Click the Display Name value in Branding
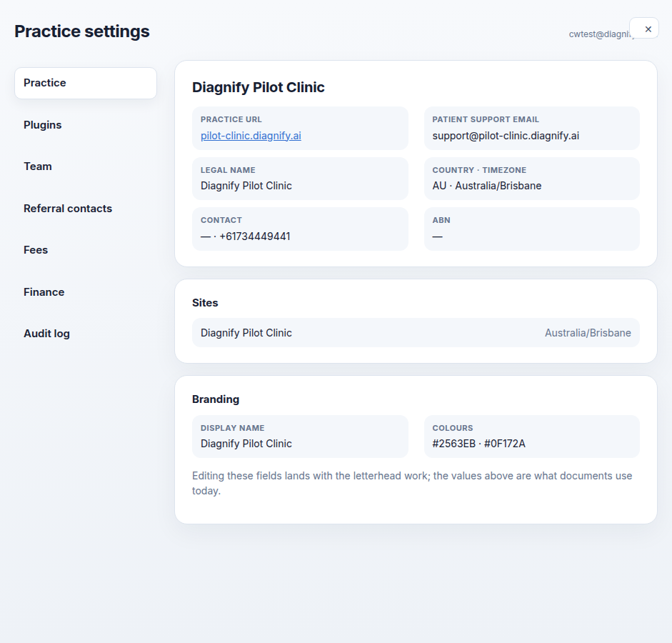This screenshot has height=643, width=672. click(x=246, y=444)
